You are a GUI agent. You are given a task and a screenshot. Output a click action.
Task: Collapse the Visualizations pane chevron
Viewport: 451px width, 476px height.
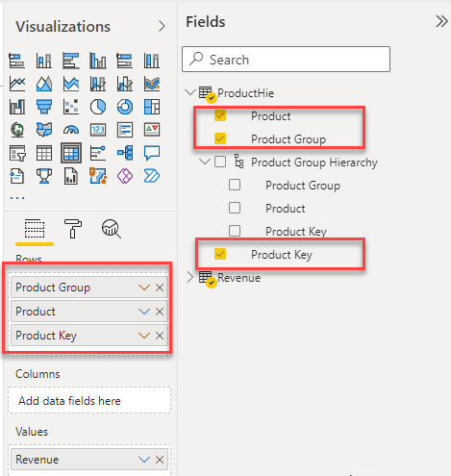(x=162, y=26)
